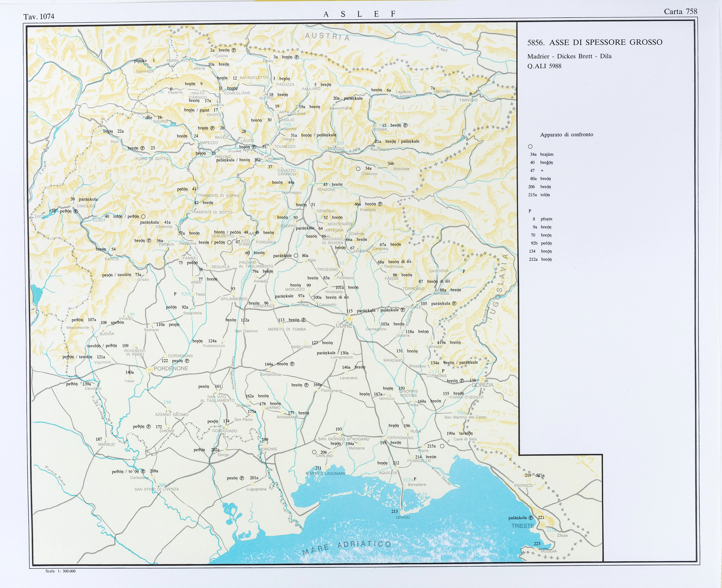Click the Q.ALI 5988 reference
This screenshot has height=588, width=722.
coord(544,66)
